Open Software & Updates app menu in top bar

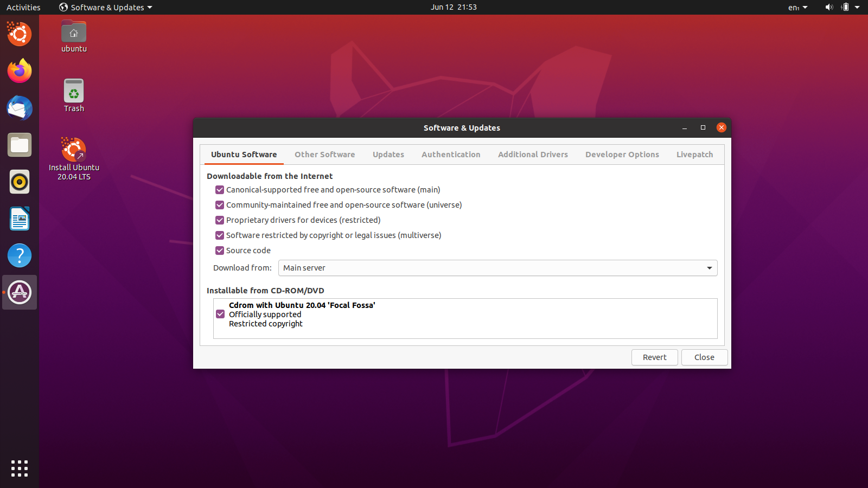click(106, 7)
